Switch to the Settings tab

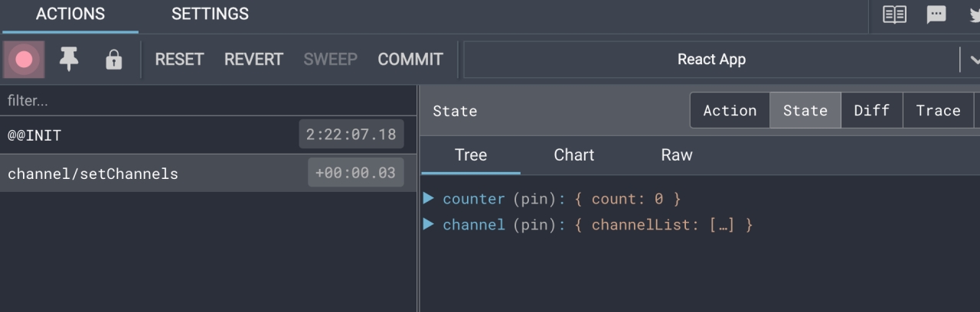210,15
